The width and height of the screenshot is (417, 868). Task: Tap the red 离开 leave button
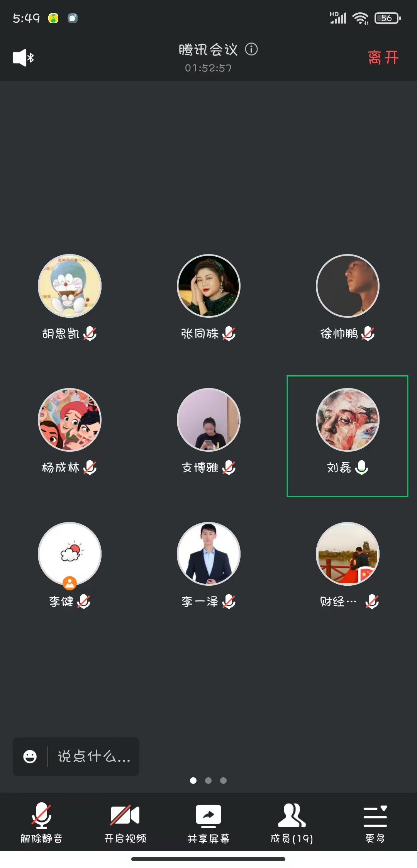[383, 58]
